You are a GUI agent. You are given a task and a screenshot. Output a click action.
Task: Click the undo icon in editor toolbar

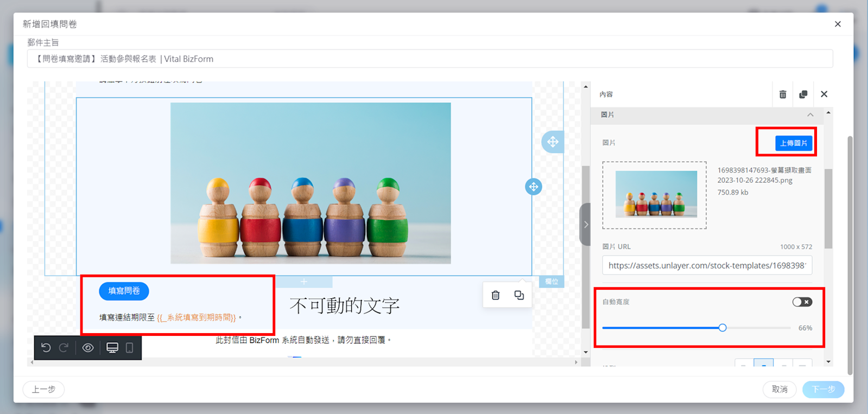(46, 348)
